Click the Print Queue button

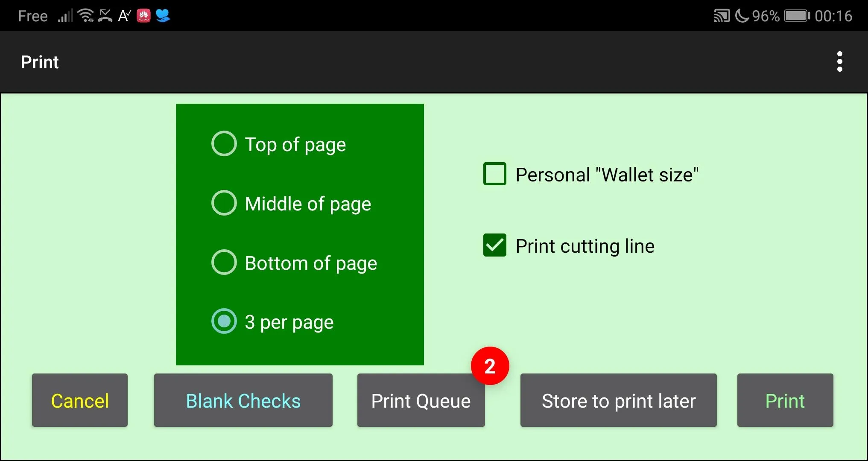click(x=421, y=400)
